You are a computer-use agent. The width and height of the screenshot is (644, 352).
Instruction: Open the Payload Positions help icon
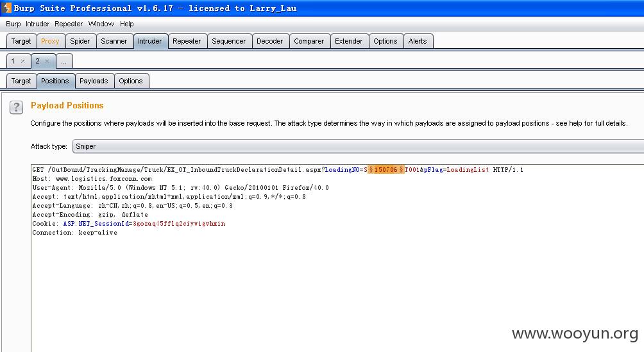16,107
